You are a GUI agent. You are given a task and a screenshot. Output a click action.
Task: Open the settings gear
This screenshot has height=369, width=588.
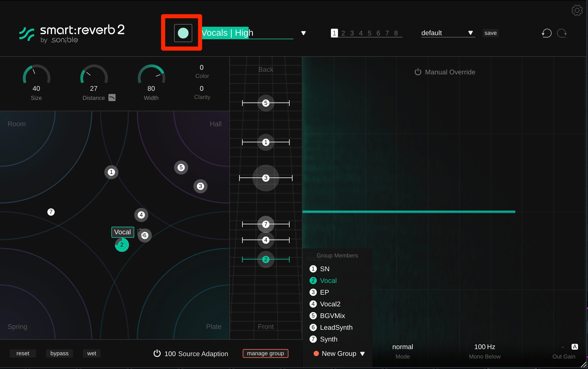click(x=577, y=10)
